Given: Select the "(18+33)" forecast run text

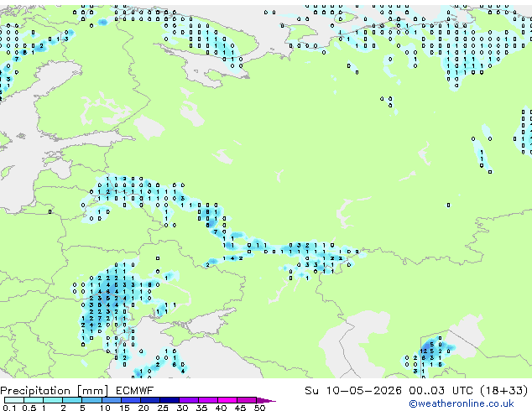Looking at the screenshot, I should pyautogui.click(x=504, y=391).
